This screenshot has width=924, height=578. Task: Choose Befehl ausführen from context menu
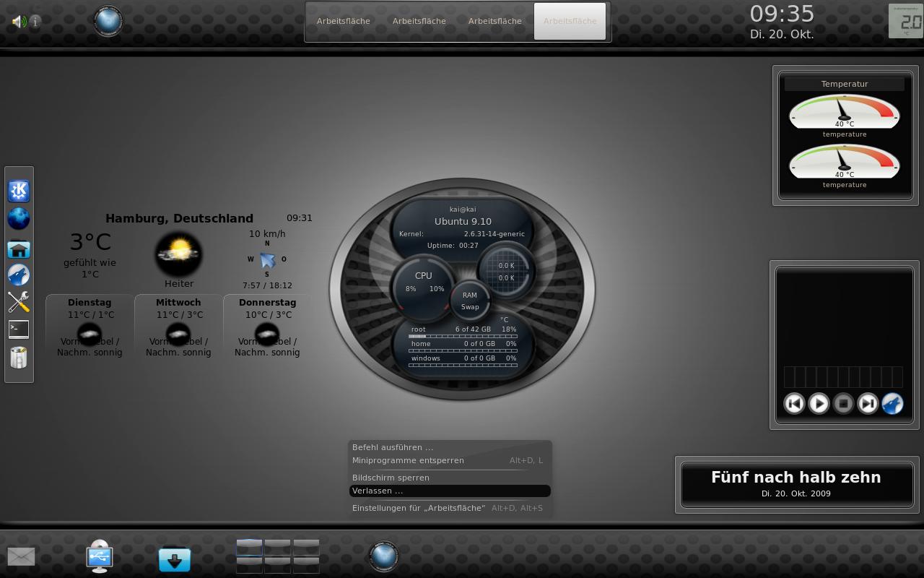450,447
